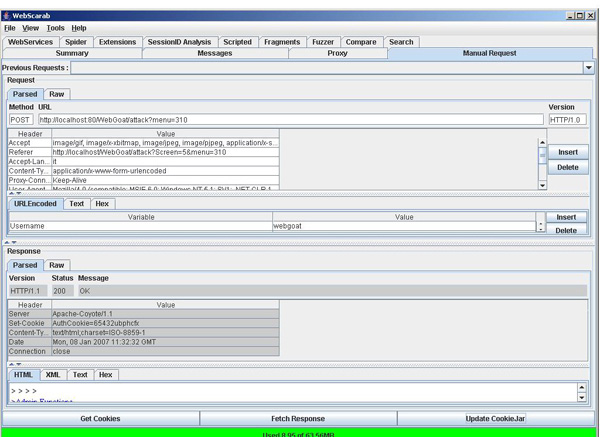Screen dimensions: 600x437
Task: Select the Response Raw tab
Action: click(57, 265)
